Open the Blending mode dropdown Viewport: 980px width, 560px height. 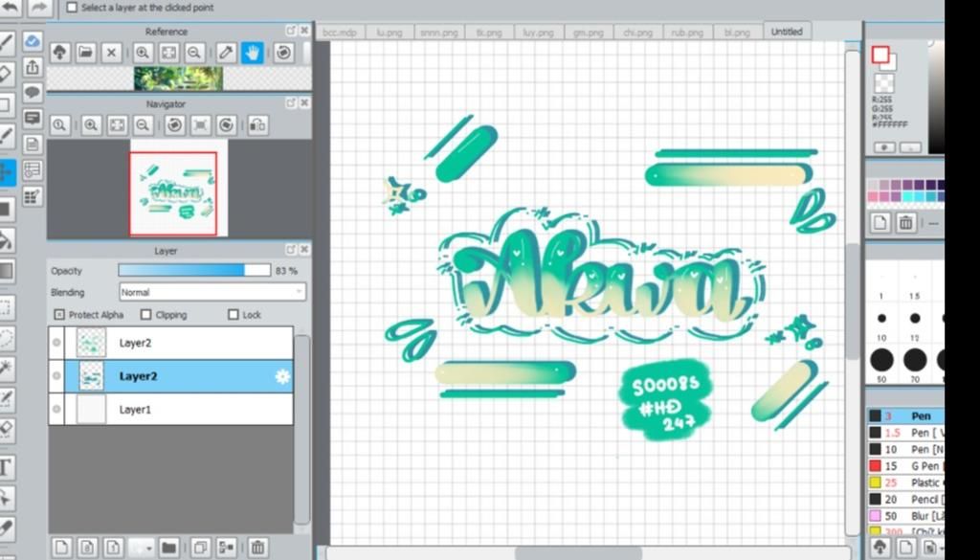(x=212, y=292)
